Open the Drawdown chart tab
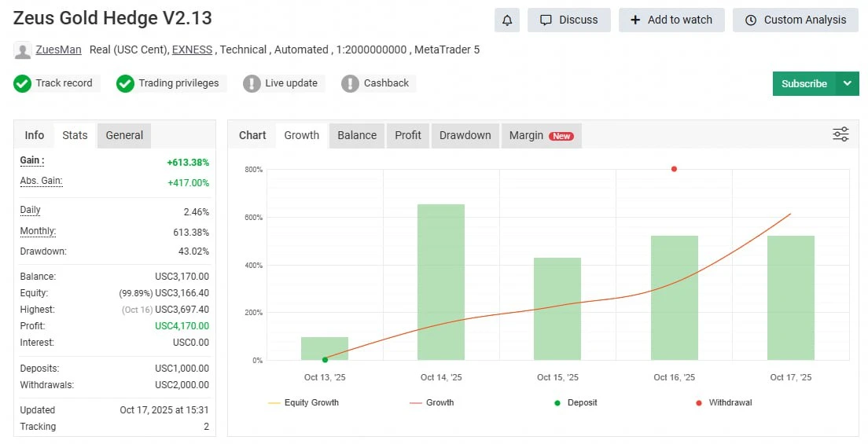Viewport: 868px width, 444px height. click(x=465, y=135)
